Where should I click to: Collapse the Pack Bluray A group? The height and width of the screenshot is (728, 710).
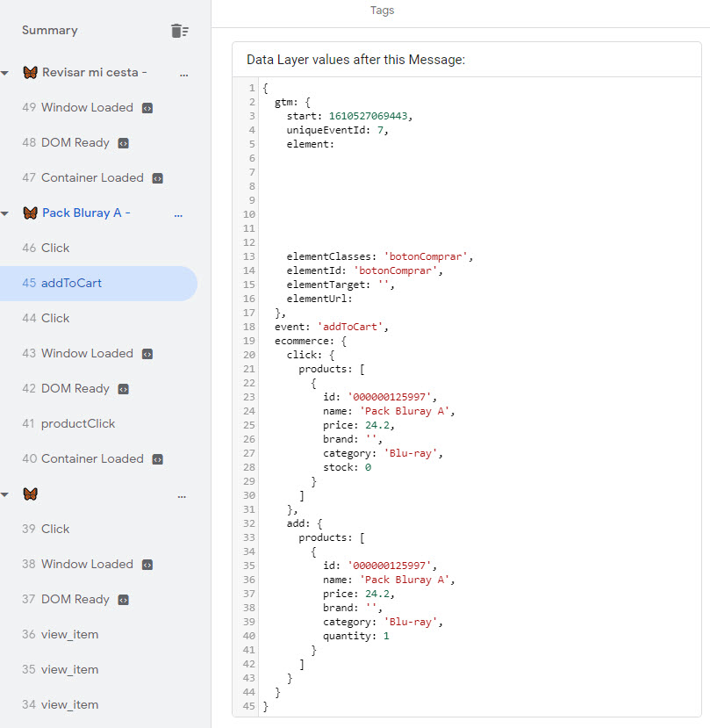4,213
